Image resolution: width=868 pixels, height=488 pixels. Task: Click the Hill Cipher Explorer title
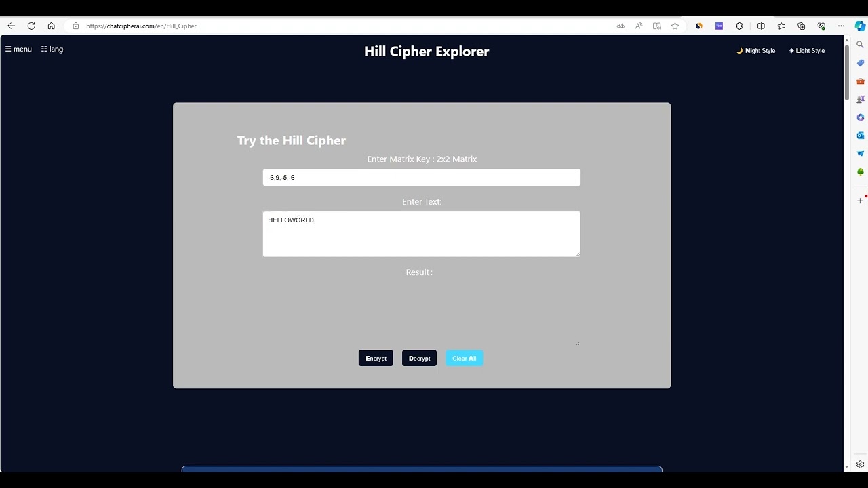click(427, 52)
